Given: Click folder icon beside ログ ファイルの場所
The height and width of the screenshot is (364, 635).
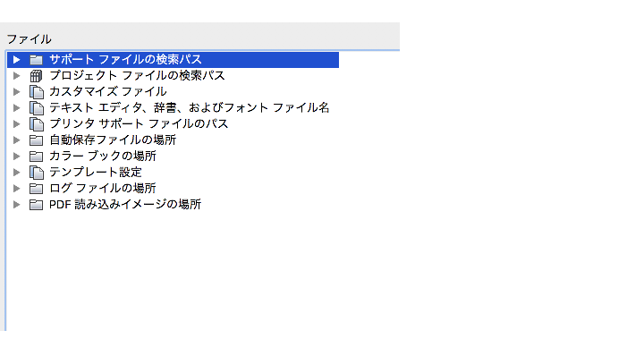Looking at the screenshot, I should [x=36, y=189].
